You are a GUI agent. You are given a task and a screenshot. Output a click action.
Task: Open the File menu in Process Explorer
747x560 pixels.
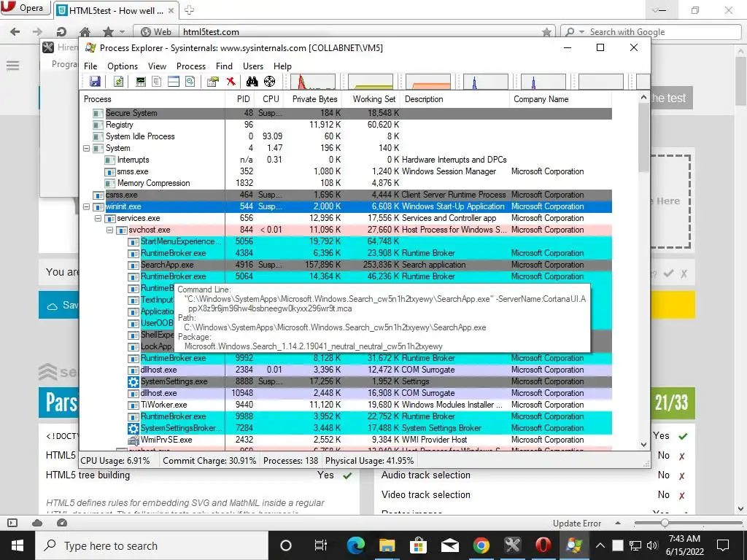(90, 66)
